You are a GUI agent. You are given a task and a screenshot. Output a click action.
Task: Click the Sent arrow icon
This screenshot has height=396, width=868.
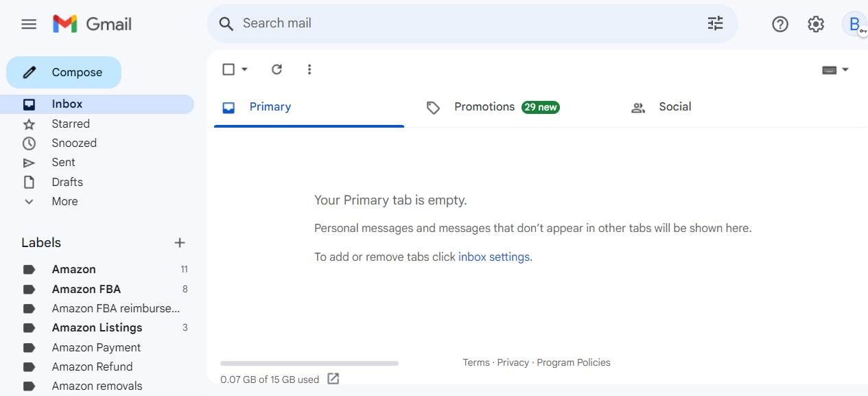(29, 163)
